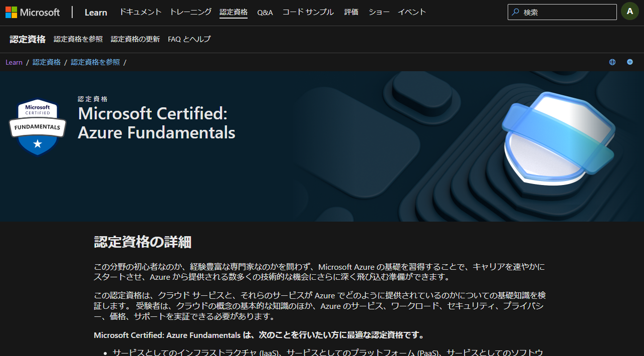Image resolution: width=644 pixels, height=356 pixels.
Task: Click the Microsoft Certified: Azure Fundamentals title
Action: (x=157, y=123)
